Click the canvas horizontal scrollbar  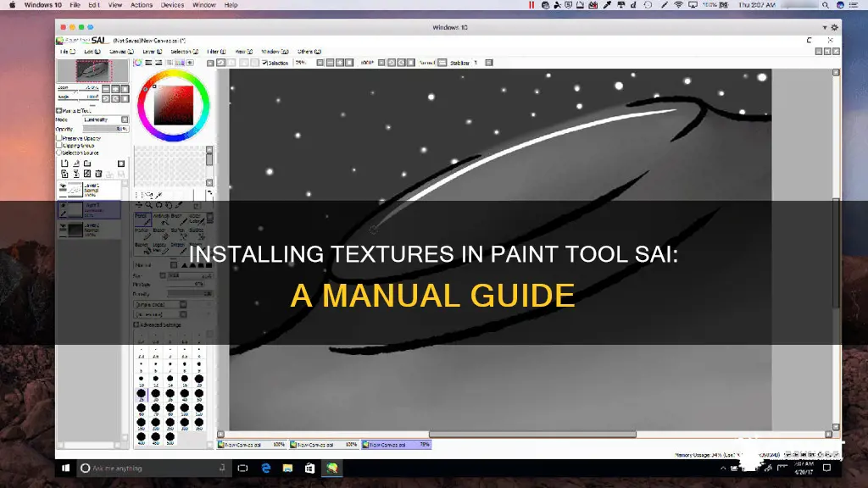point(532,435)
